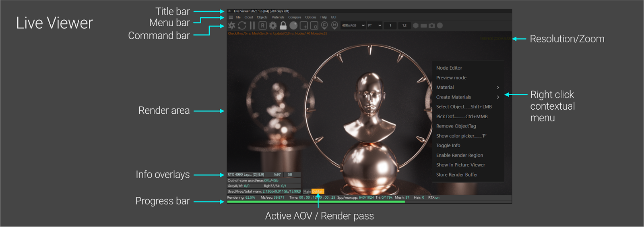
Task: Open the Materials menu in menu bar
Action: click(278, 17)
